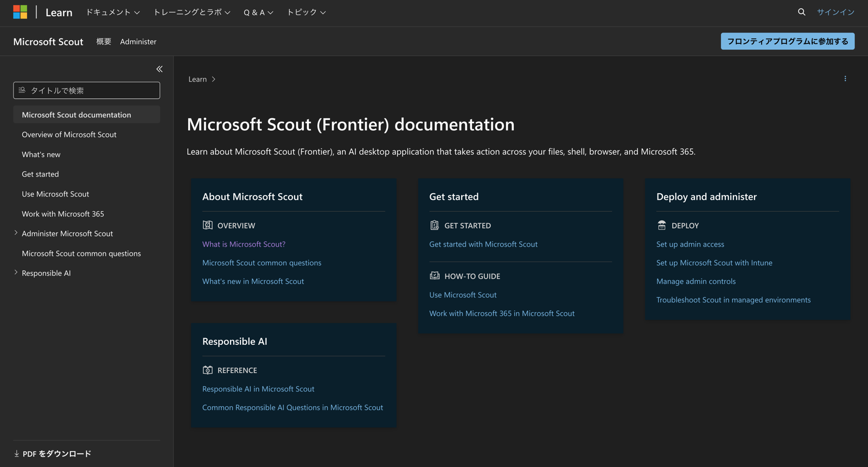
Task: Open Set up admin access link
Action: [690, 244]
